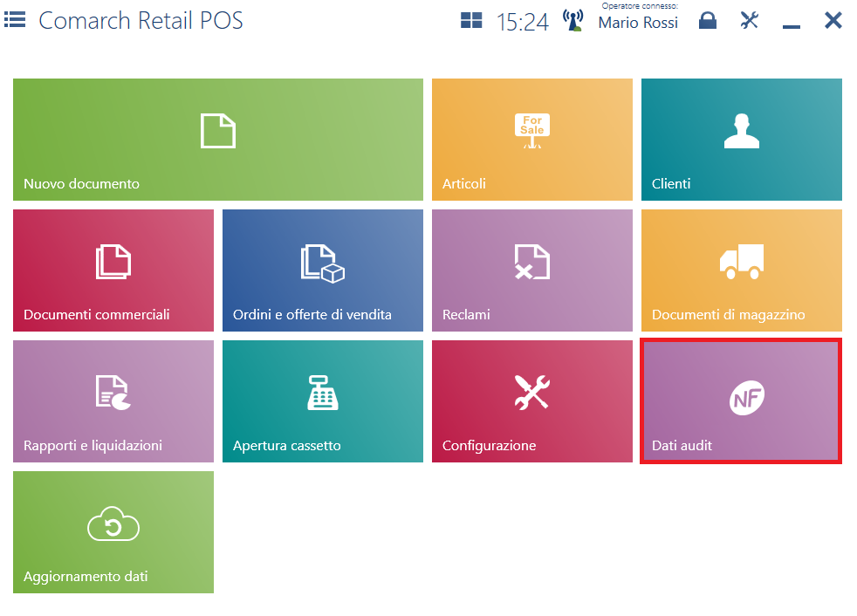This screenshot has width=857, height=616.
Task: Select the Clienti tile
Action: tap(742, 140)
